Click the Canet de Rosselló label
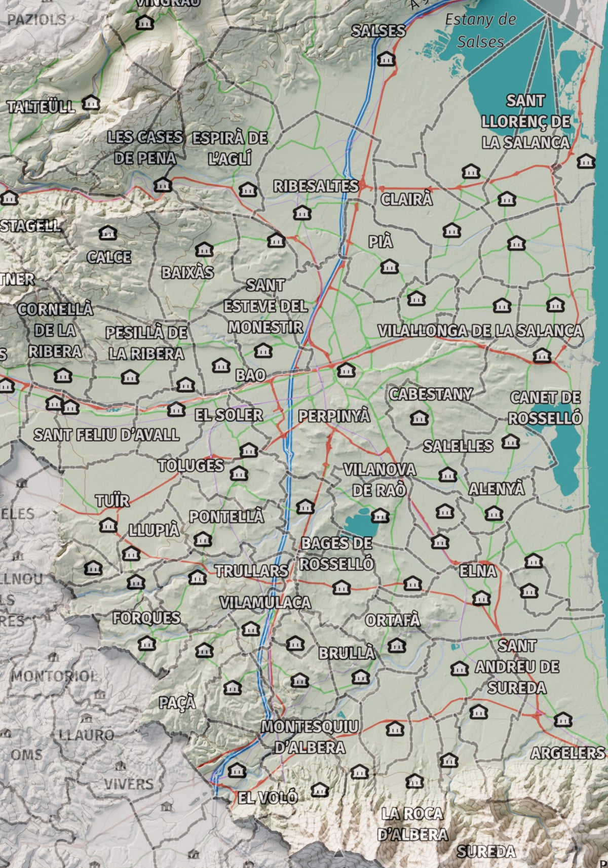608x868 pixels. 545,408
